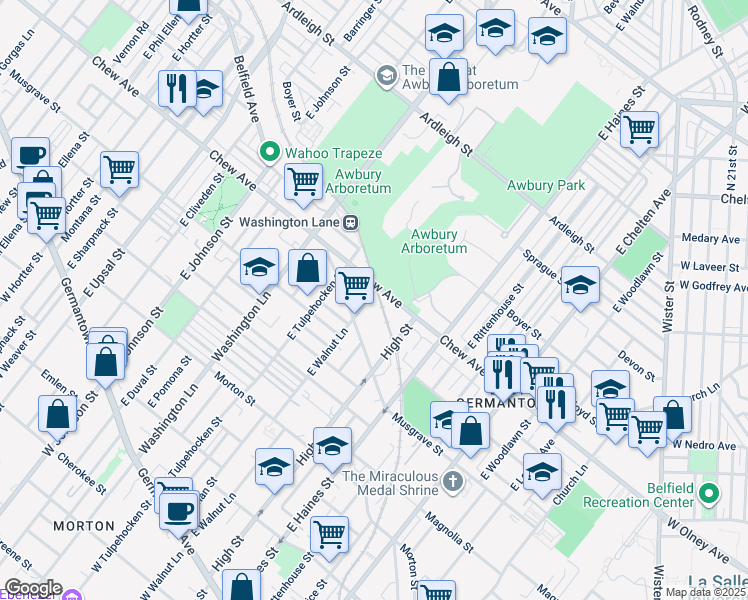Click the school icon next to 'The ... at Awbury Arboretum'

386,76
